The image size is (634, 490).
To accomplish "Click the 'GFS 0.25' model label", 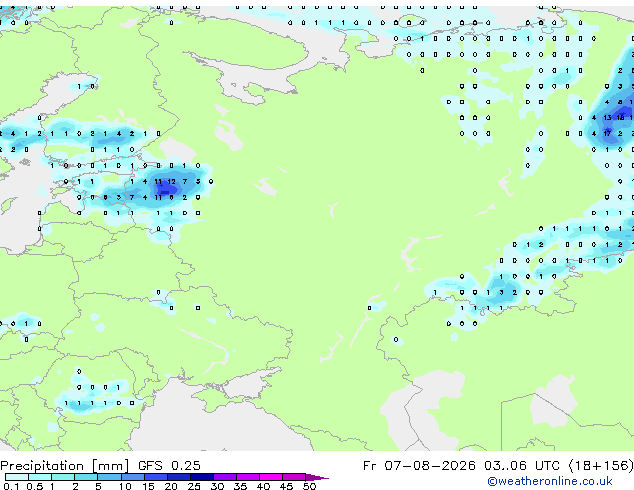I will point(169,465).
